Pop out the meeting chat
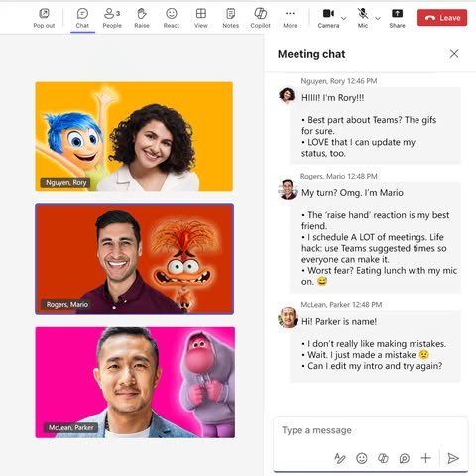The width and height of the screenshot is (476, 476). (44, 18)
